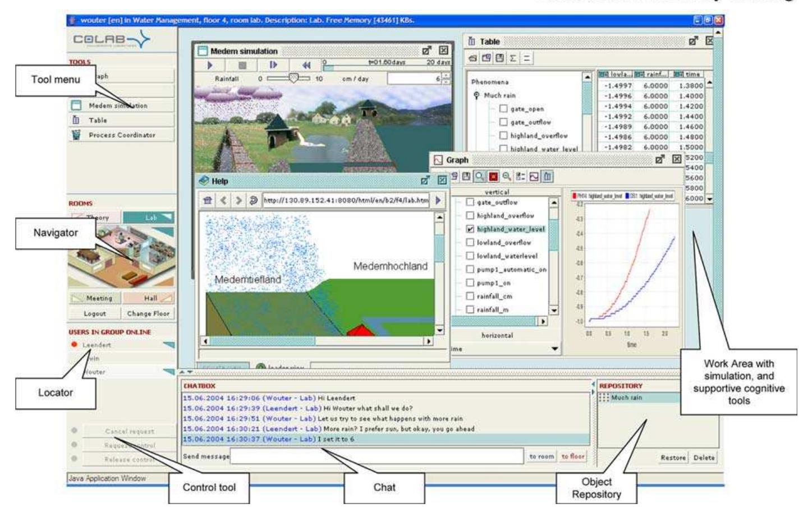Image resolution: width=812 pixels, height=513 pixels.
Task: Check highland_overflow in the Graph vertical list
Action: [x=470, y=216]
